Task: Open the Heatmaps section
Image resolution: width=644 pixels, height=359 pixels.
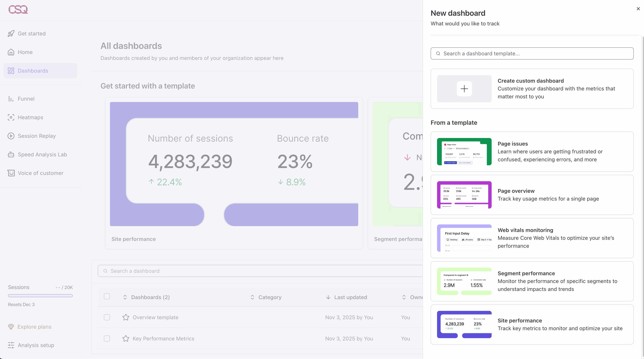Action: point(31,117)
